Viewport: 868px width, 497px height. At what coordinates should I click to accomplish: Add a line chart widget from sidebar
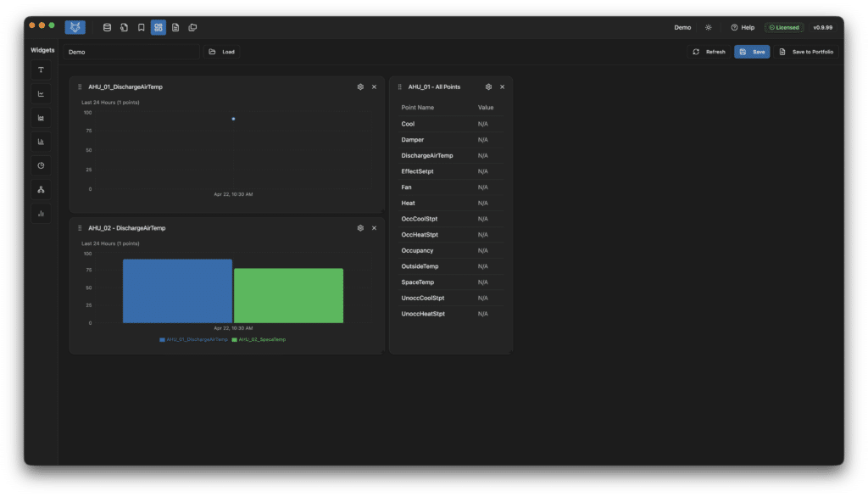41,93
